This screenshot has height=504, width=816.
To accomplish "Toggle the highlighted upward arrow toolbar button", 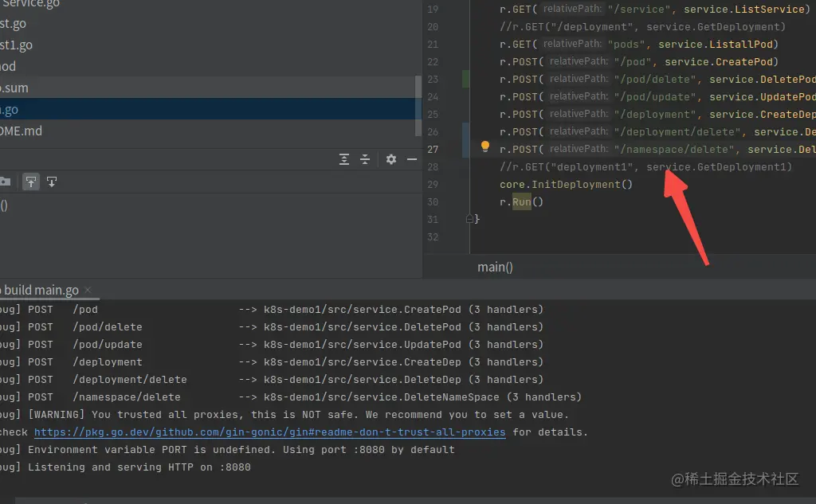I will tap(31, 182).
